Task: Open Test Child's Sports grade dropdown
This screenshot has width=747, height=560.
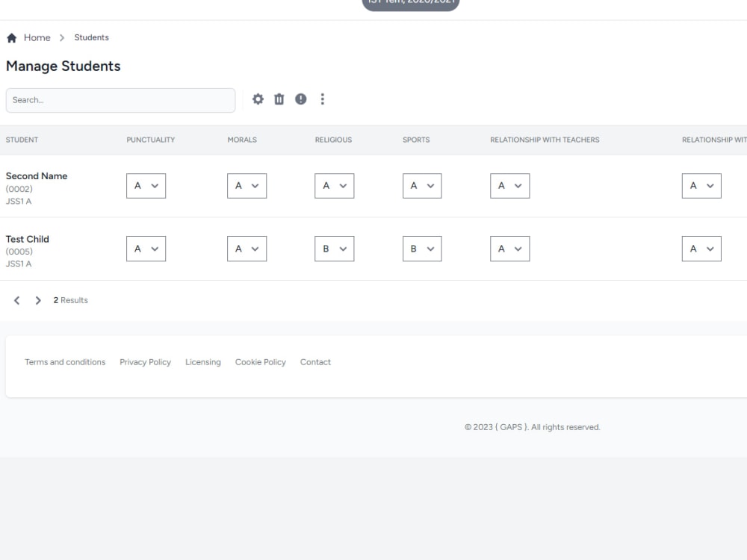Action: 421,248
